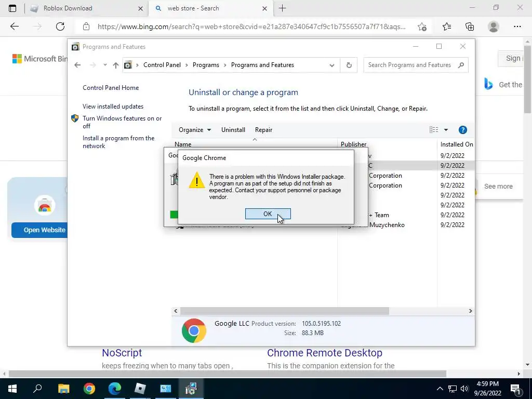The height and width of the screenshot is (399, 532).
Task: Open Edge Settings and more menu
Action: (517, 26)
